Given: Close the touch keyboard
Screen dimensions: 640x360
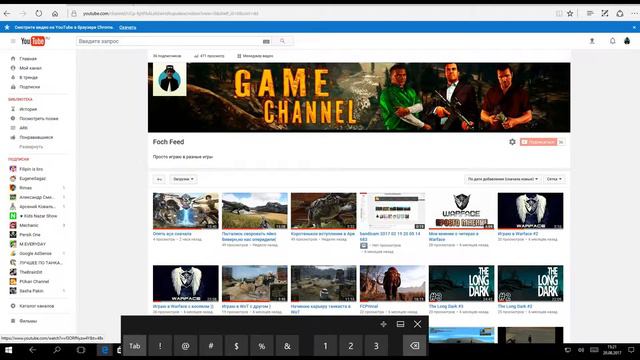Looking at the screenshot, I should [x=418, y=324].
